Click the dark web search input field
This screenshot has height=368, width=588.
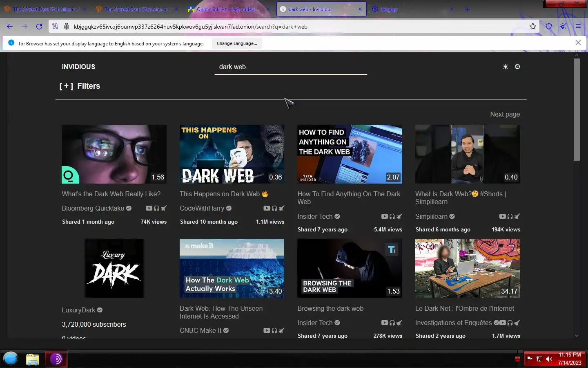click(291, 67)
